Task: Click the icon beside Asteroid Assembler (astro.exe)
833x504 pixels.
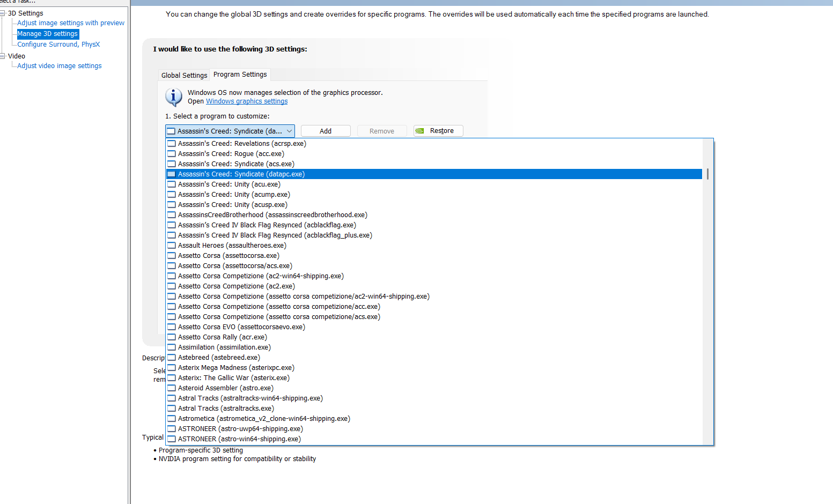Action: click(x=172, y=388)
